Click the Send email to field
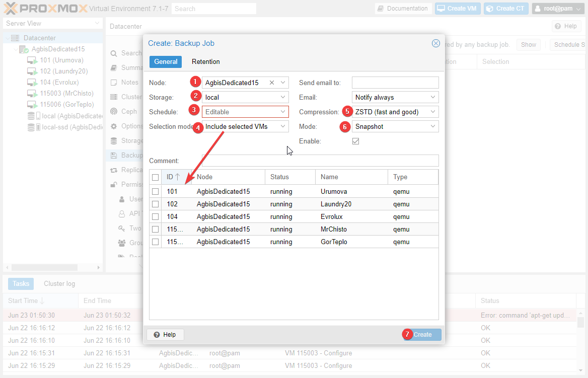 click(395, 83)
